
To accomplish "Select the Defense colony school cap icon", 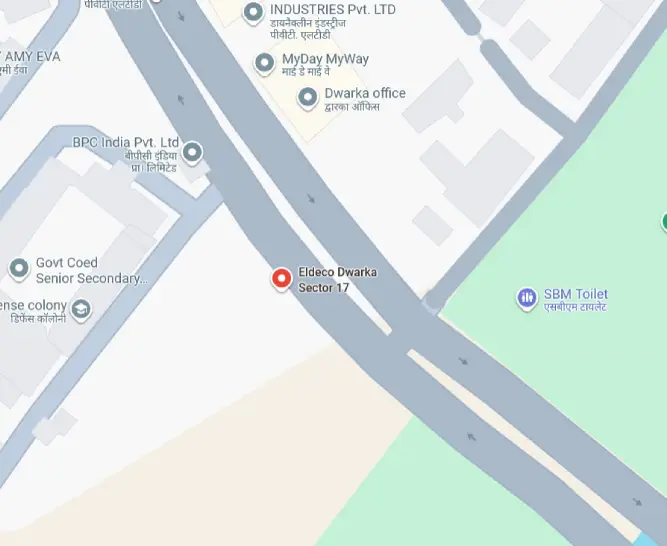I will [x=81, y=310].
